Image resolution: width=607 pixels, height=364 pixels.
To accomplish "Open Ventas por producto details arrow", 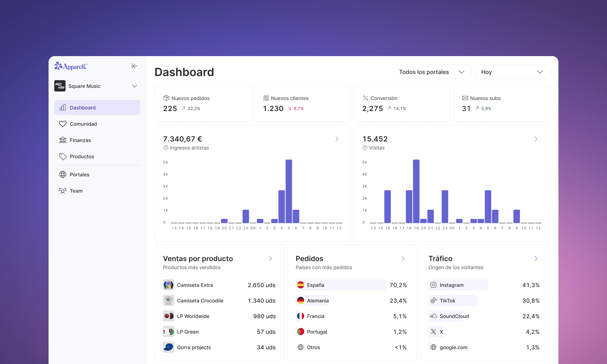I will [x=270, y=259].
